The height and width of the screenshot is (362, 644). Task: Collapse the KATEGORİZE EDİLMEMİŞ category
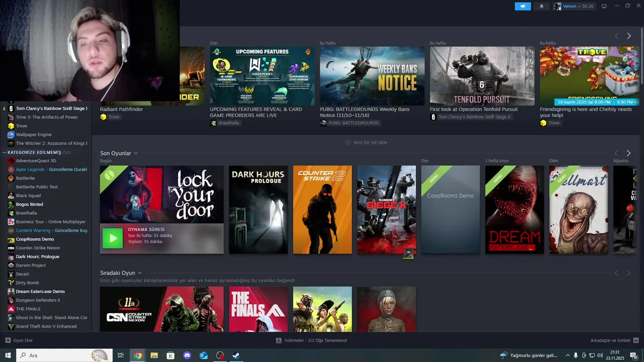coord(5,152)
